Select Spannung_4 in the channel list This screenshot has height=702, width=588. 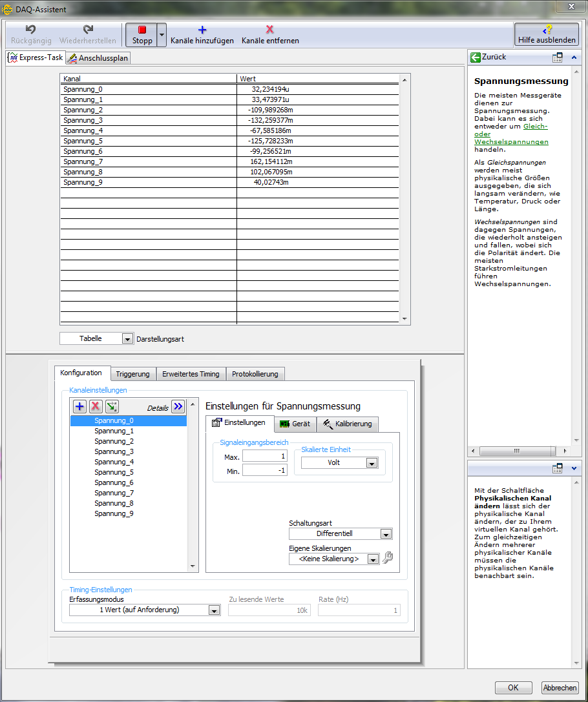(x=128, y=462)
